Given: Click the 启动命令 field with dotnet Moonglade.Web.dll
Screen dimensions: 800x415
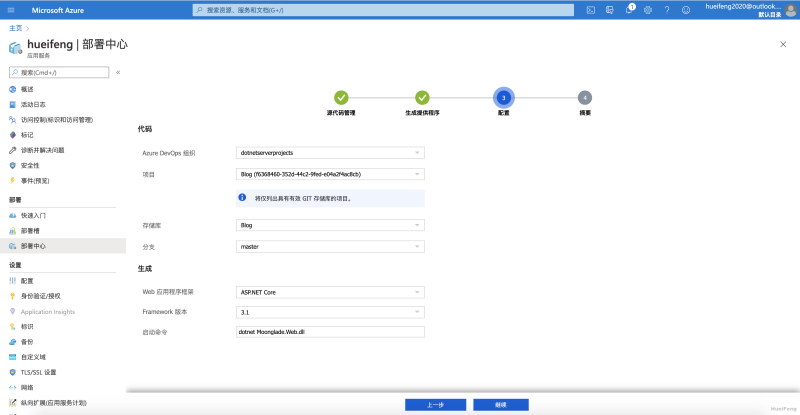Looking at the screenshot, I should click(x=330, y=332).
